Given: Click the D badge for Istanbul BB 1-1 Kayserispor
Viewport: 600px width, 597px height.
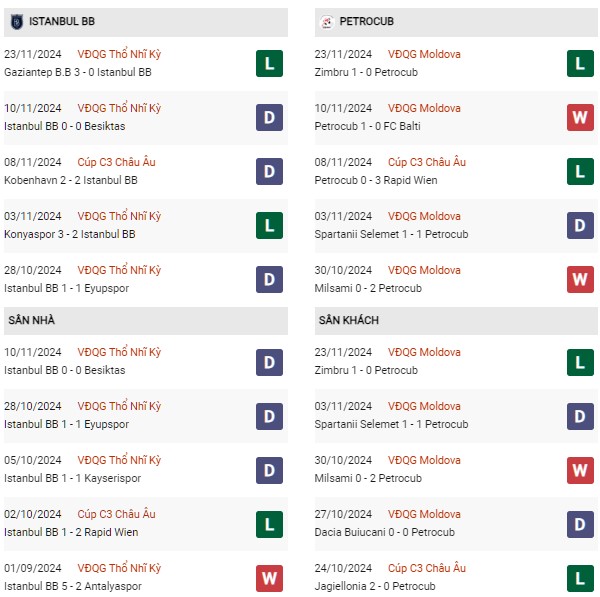Looking at the screenshot, I should [269, 470].
